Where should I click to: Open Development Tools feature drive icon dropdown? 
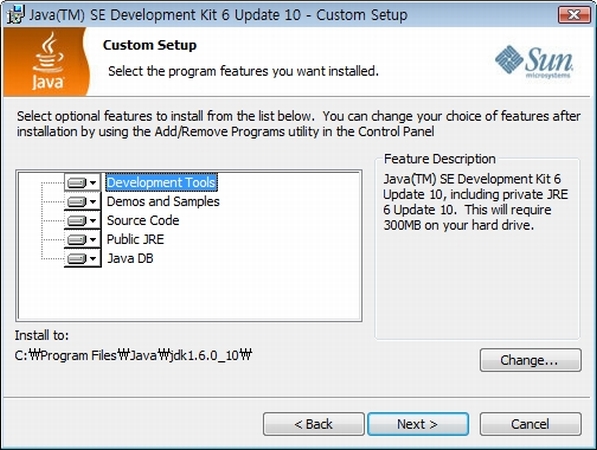tap(82, 183)
